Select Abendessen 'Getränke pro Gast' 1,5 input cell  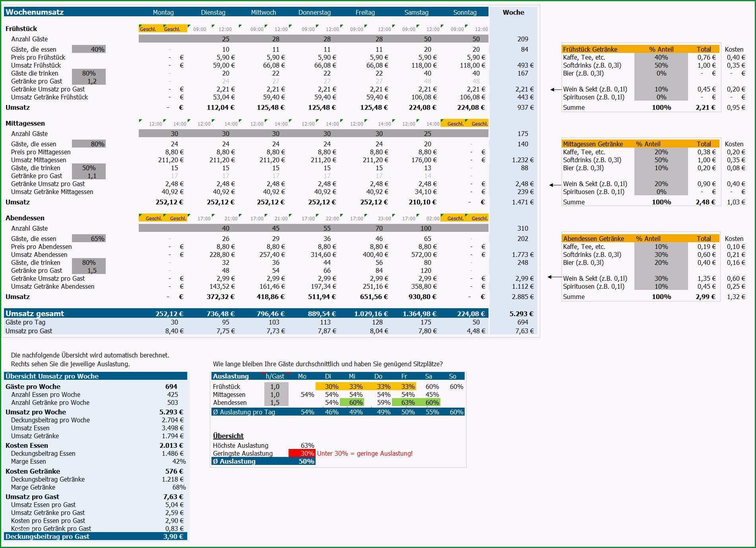pos(89,270)
